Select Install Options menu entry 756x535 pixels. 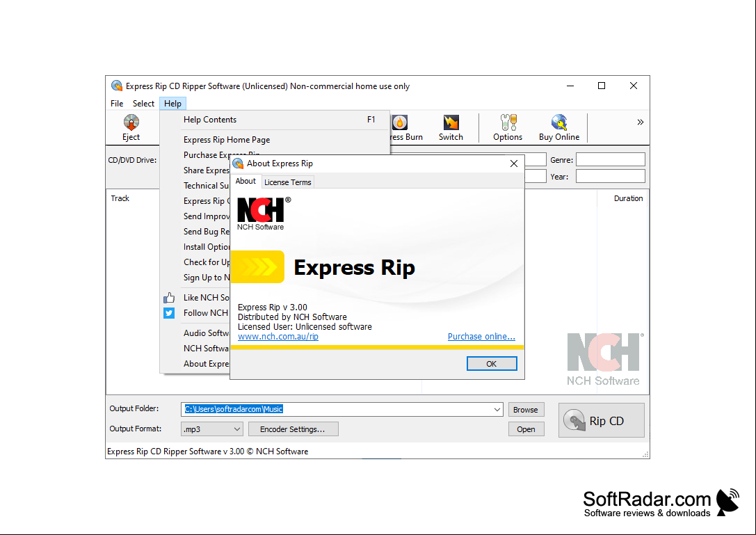point(195,247)
